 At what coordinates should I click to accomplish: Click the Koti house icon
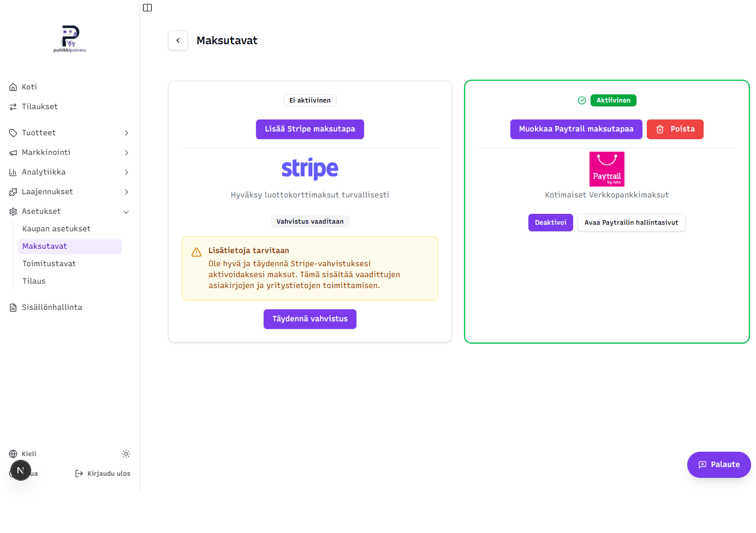[13, 87]
